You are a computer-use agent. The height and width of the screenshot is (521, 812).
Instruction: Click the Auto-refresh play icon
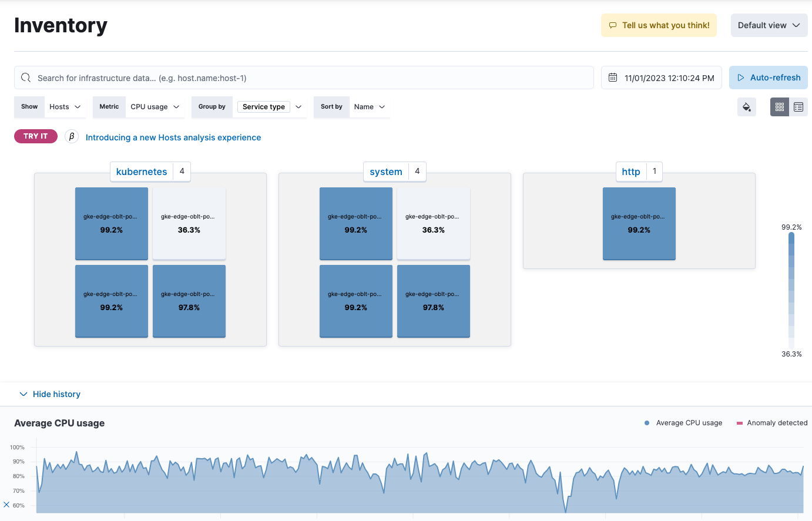coord(742,77)
